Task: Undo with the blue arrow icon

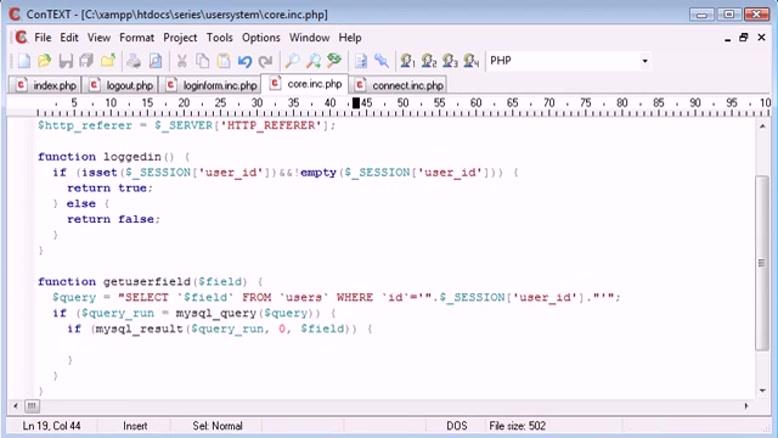Action: coord(245,61)
